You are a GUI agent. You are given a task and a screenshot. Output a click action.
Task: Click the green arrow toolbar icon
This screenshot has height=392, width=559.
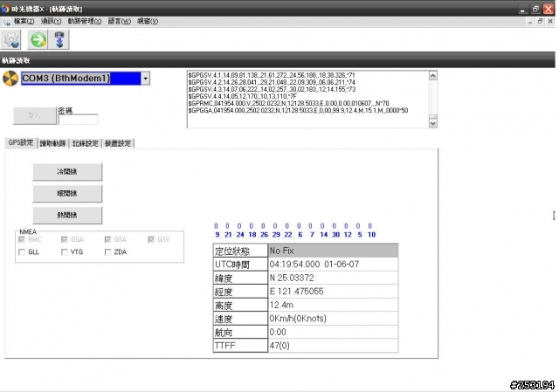(38, 39)
